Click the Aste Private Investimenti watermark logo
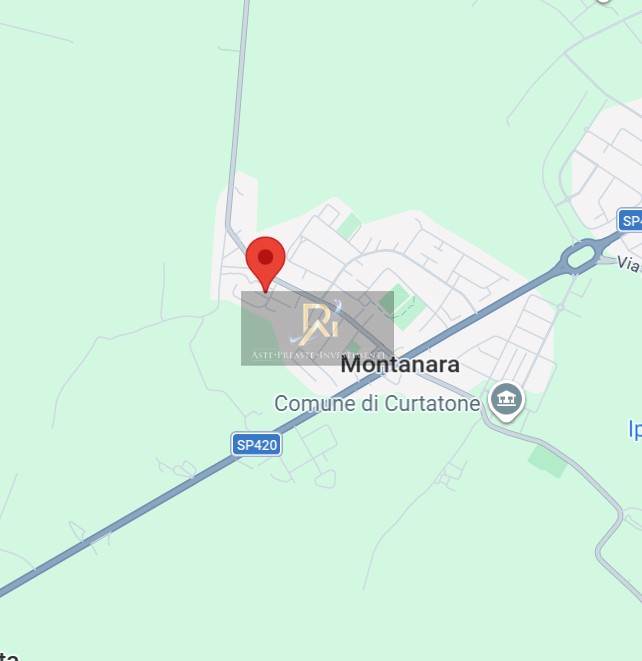The height and width of the screenshot is (661, 642). [x=317, y=328]
